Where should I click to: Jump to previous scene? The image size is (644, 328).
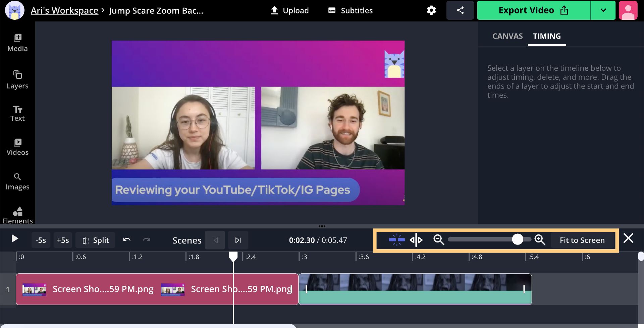pyautogui.click(x=215, y=240)
